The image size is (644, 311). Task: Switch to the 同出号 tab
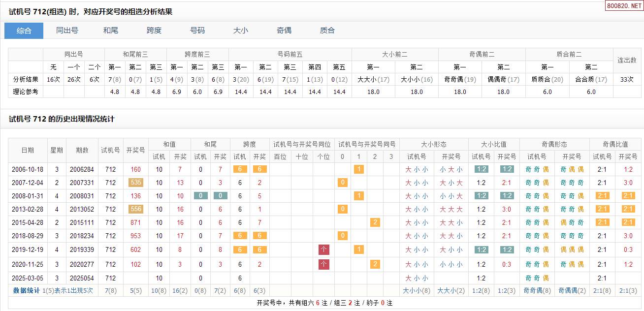tap(67, 31)
